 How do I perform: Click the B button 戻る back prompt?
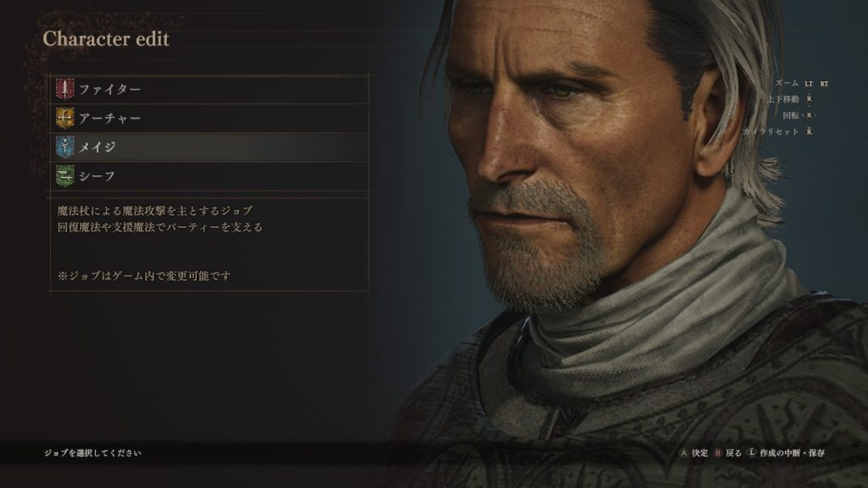click(727, 452)
